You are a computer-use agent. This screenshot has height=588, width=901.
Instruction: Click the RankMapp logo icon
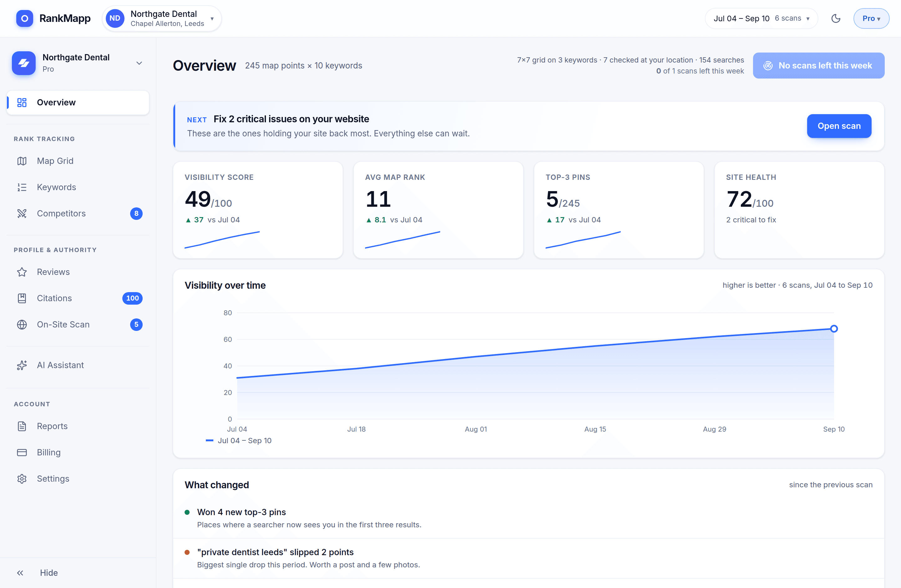(25, 18)
